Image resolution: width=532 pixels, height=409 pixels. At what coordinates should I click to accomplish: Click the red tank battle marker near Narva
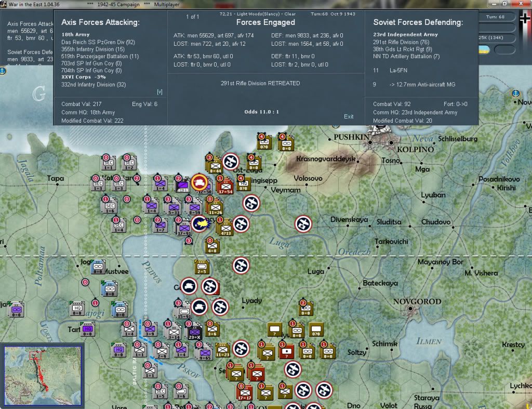tap(199, 182)
